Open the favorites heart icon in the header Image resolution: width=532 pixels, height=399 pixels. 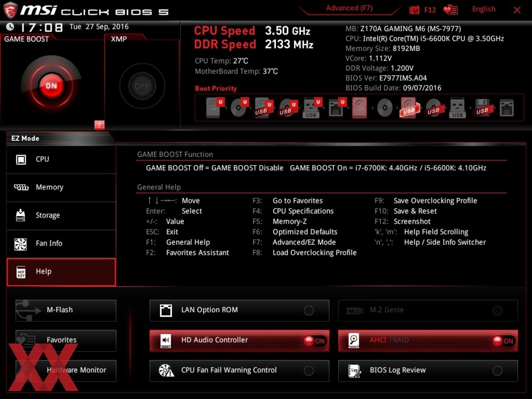click(450, 10)
